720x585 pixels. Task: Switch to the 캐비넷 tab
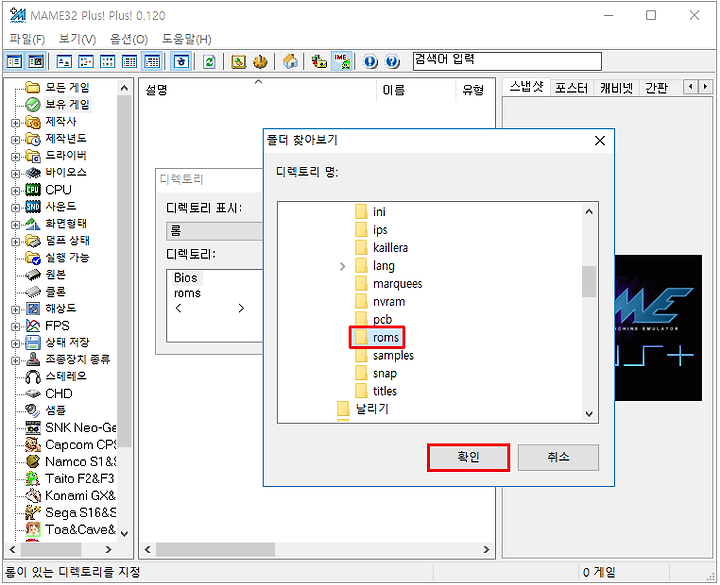(616, 88)
